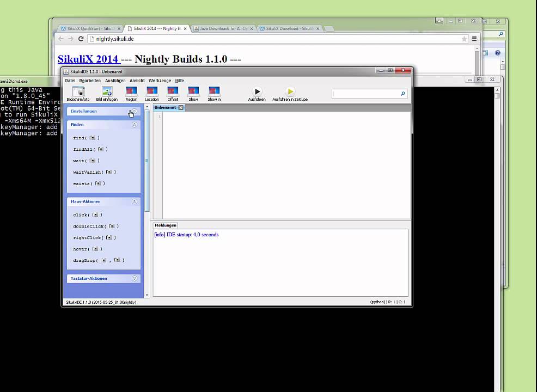The width and height of the screenshot is (537, 392).
Task: Click the Show toolbar icon
Action: point(193,94)
